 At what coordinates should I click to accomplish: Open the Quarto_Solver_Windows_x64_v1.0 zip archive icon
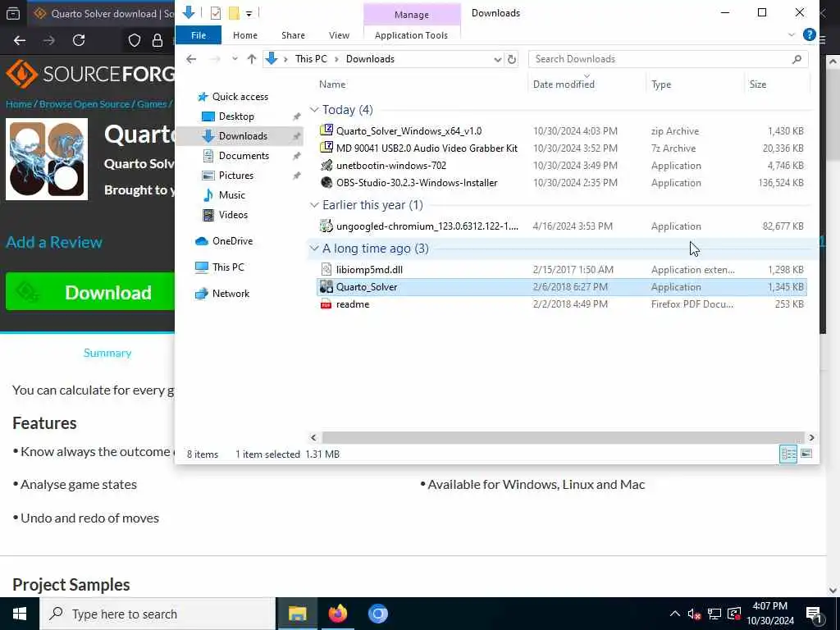[326, 130]
